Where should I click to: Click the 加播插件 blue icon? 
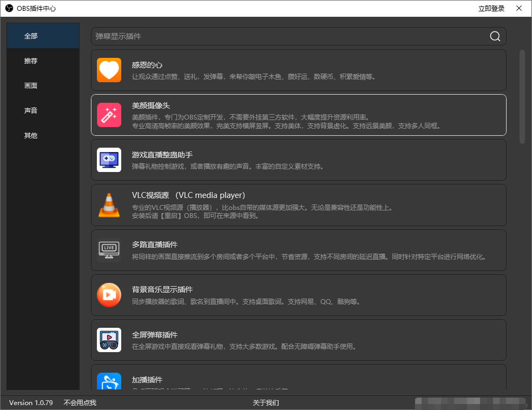point(109,381)
